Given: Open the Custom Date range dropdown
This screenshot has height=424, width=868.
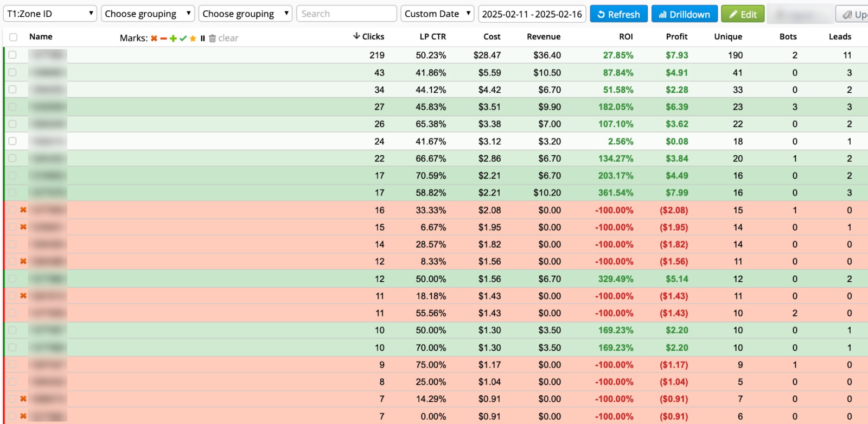Looking at the screenshot, I should [x=437, y=14].
